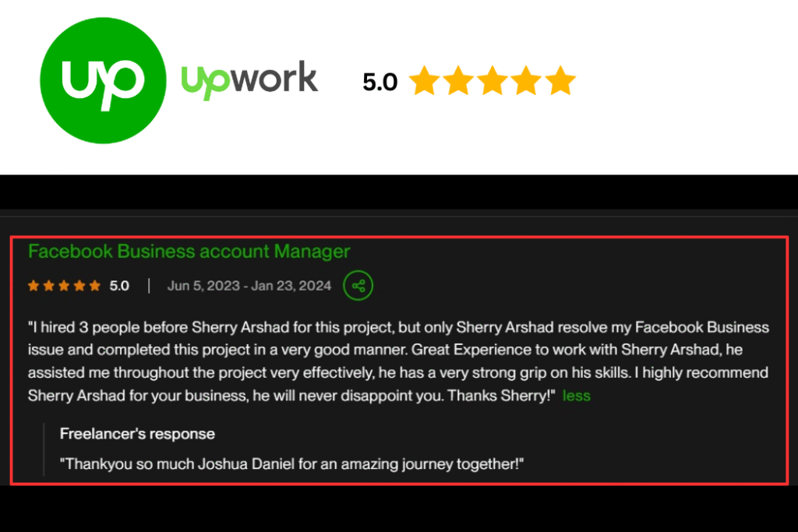Click the green share icon button
This screenshot has height=532, width=798.
tap(358, 285)
